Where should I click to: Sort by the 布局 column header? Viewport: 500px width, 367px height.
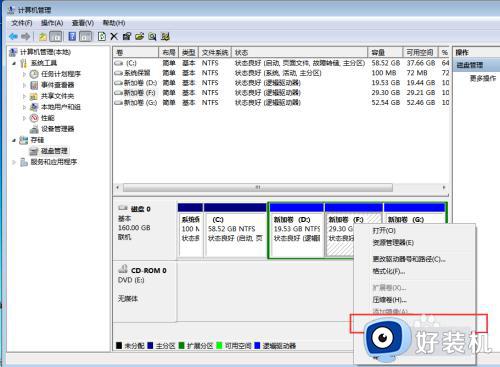(x=169, y=52)
